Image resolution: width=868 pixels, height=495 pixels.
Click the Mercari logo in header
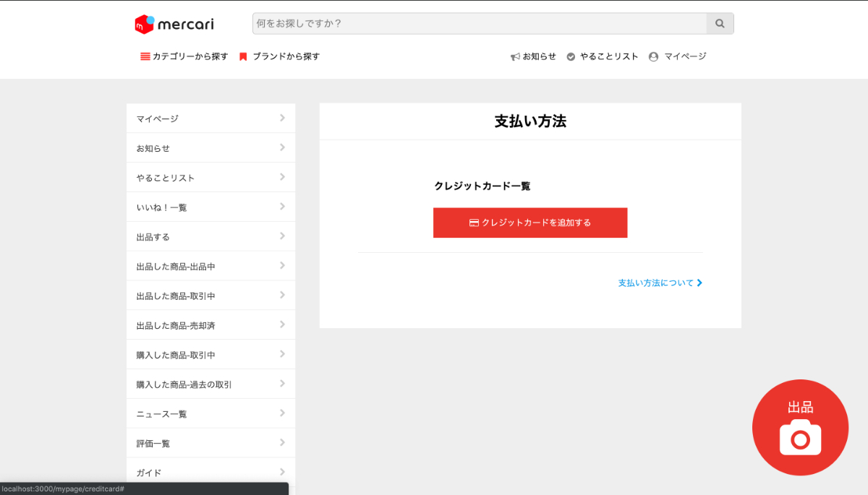[174, 24]
